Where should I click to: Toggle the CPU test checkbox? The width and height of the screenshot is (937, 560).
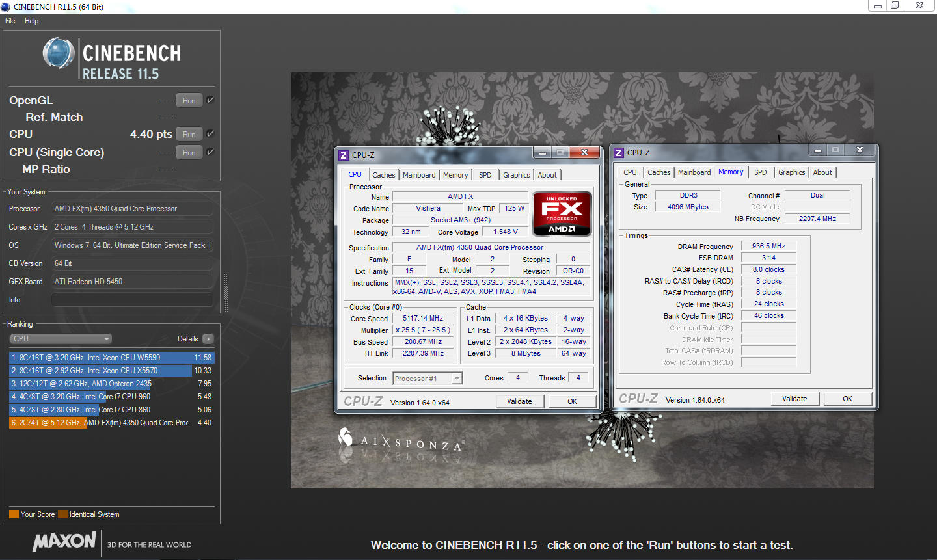coord(210,134)
